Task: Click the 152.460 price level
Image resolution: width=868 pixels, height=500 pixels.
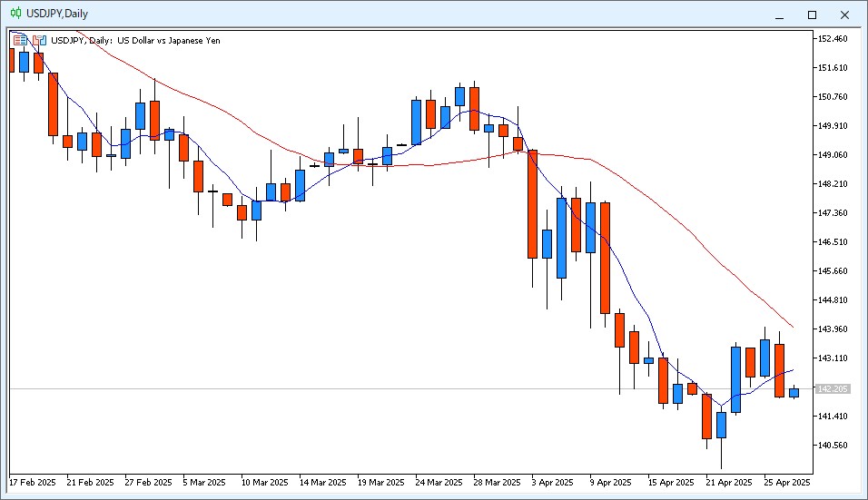Action: pos(833,39)
